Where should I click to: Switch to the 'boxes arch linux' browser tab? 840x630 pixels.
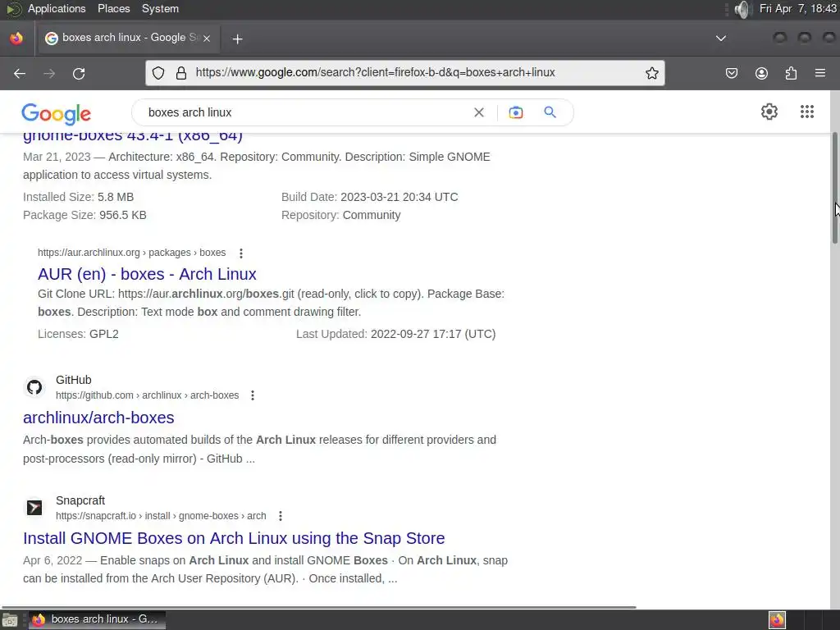[x=127, y=38]
